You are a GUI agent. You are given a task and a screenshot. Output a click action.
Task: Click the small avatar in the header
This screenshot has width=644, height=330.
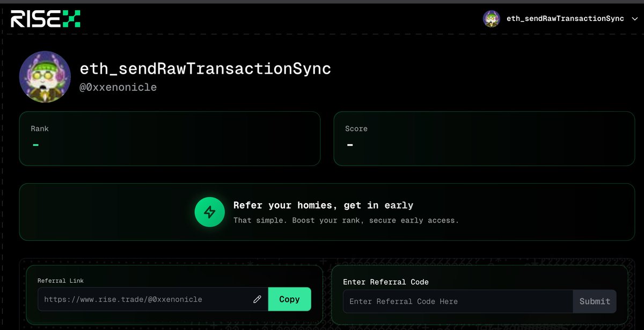[x=491, y=19]
